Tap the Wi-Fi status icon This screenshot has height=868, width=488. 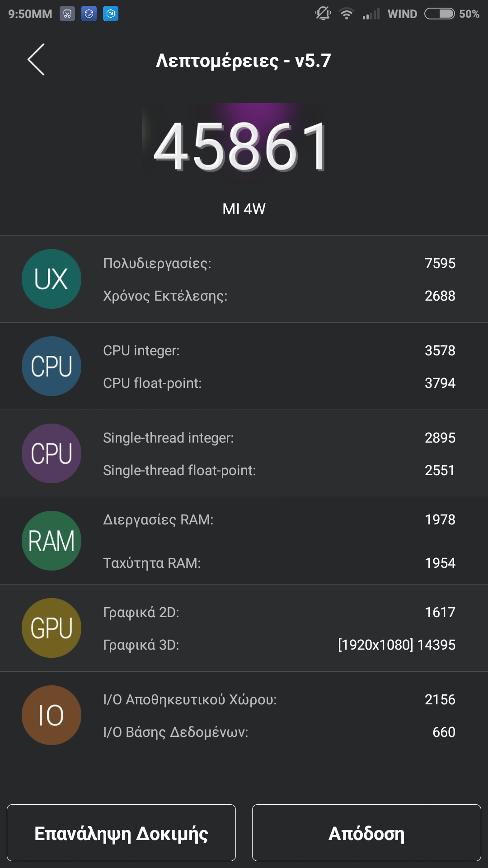(x=347, y=14)
